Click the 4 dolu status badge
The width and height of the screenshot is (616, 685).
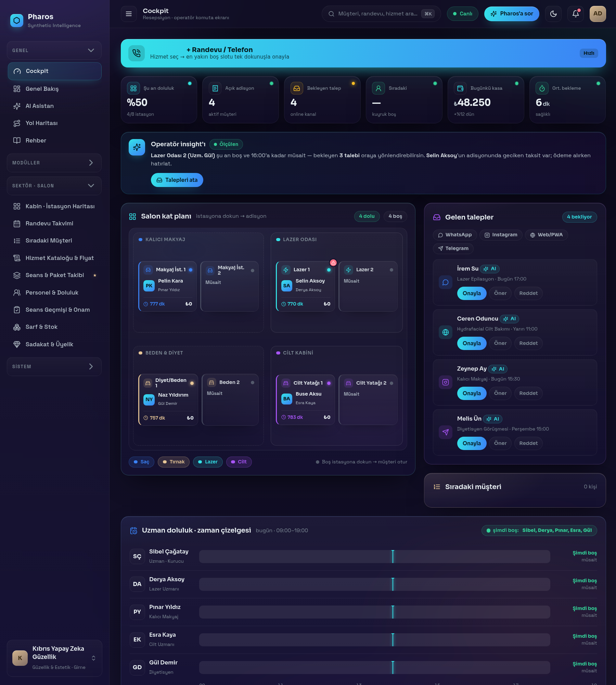click(367, 216)
